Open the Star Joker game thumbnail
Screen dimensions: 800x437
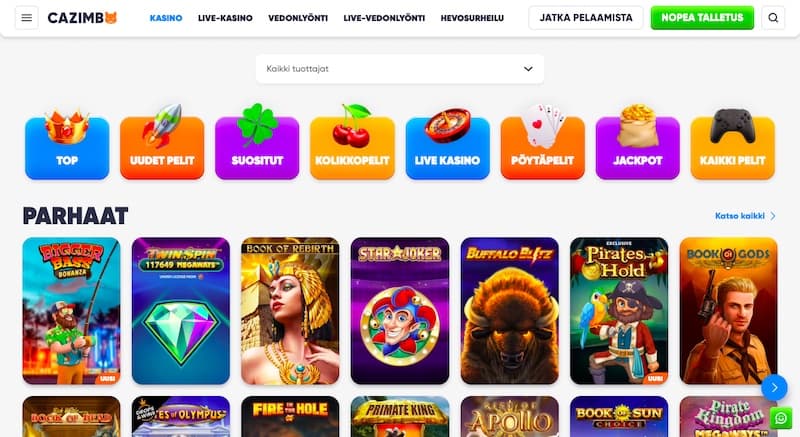point(400,311)
